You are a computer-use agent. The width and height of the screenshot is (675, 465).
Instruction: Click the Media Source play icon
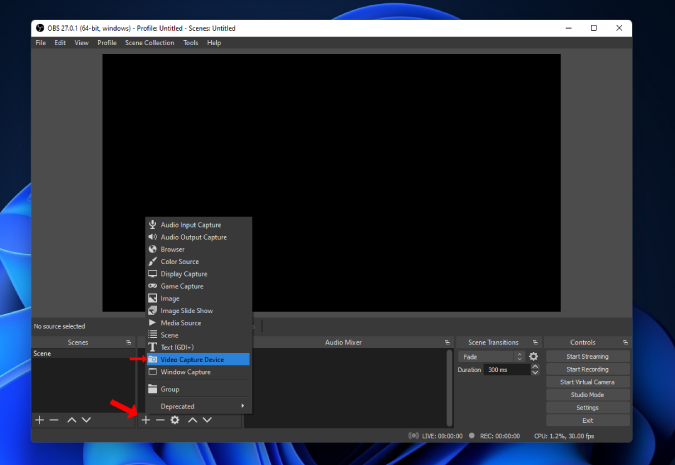(x=152, y=322)
